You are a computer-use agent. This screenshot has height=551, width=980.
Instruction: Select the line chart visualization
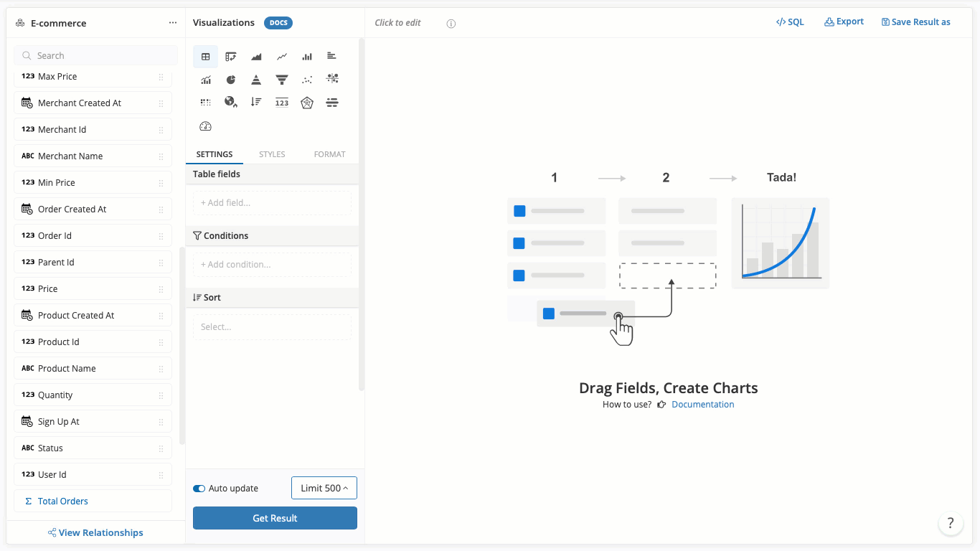tap(282, 57)
